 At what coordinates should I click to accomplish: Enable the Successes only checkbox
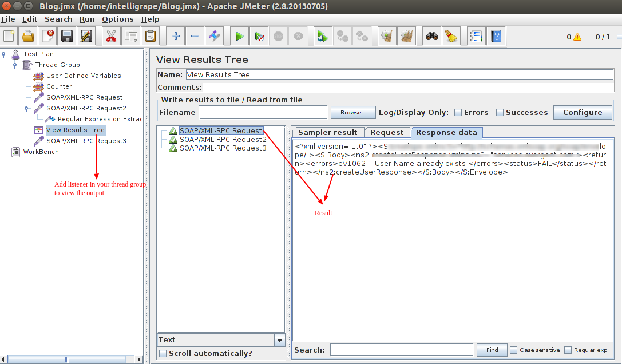point(500,113)
